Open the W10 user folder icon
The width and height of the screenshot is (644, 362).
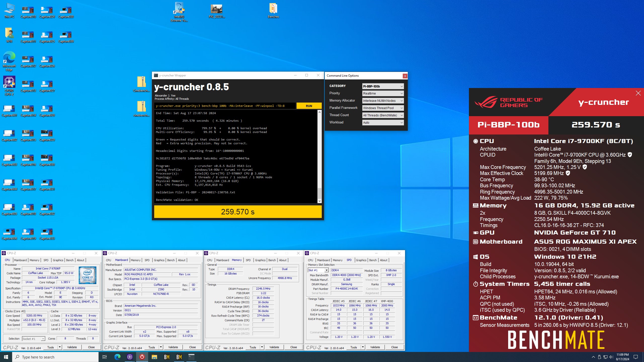(9, 35)
